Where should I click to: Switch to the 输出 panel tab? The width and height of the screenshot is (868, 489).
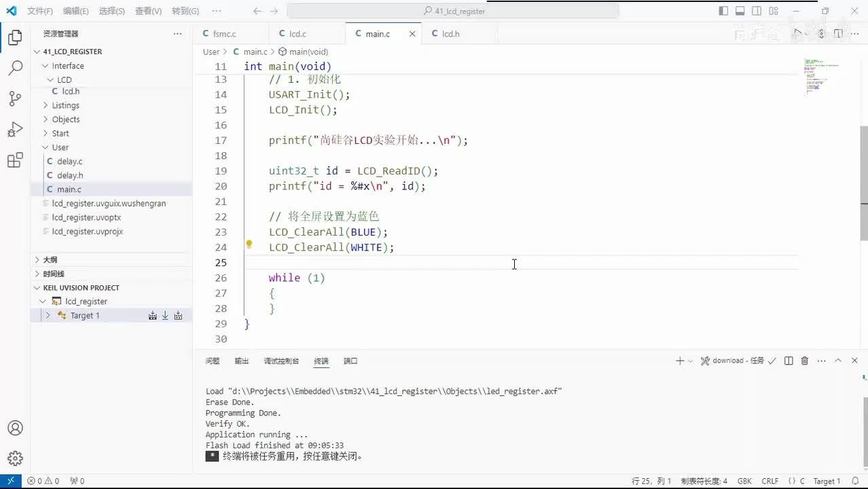(242, 361)
